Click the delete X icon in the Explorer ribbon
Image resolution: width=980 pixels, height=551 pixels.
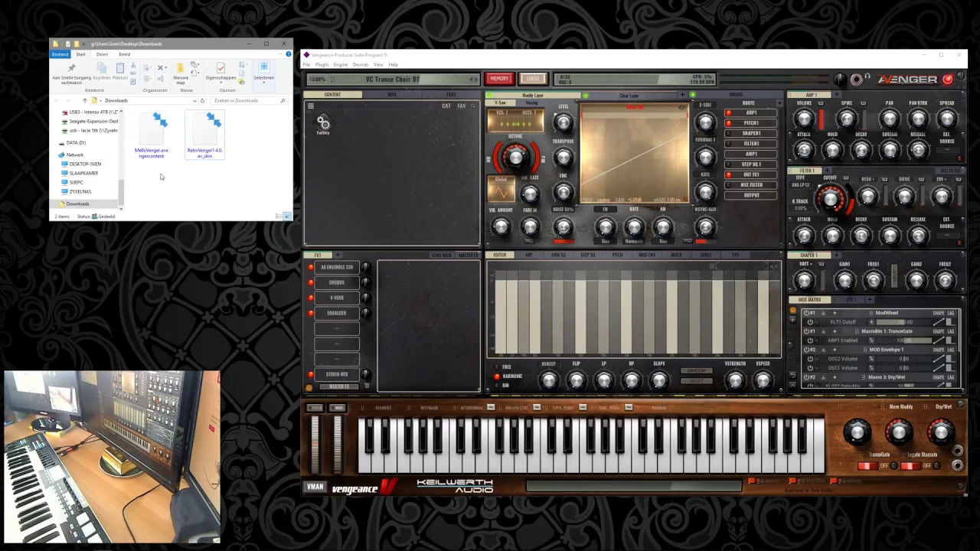[x=162, y=68]
